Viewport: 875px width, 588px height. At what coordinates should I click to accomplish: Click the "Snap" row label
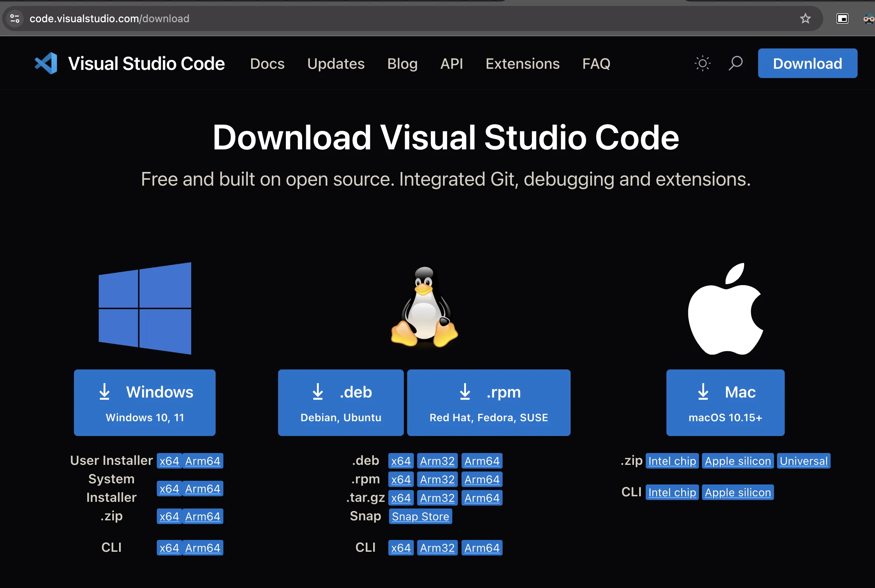click(x=365, y=516)
